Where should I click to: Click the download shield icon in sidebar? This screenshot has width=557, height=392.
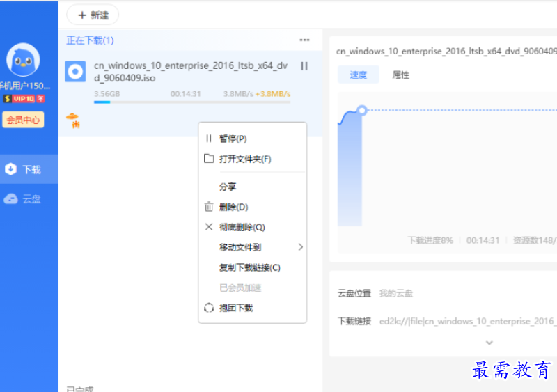(11, 169)
